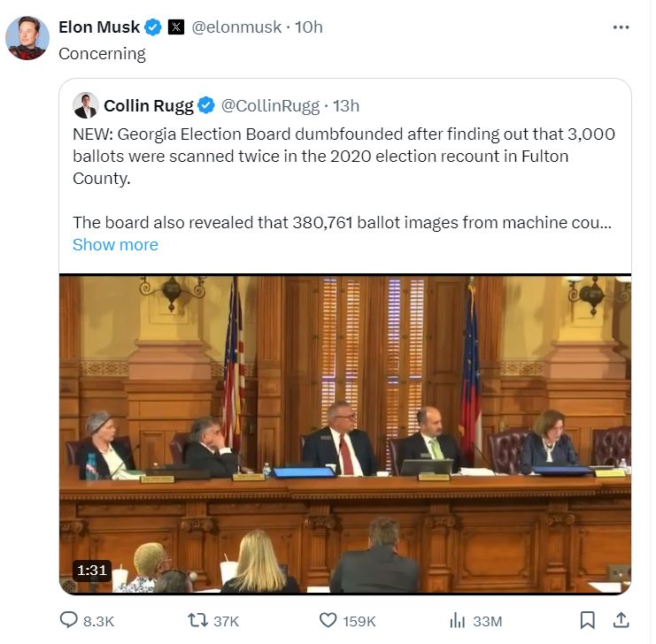Image resolution: width=656 pixels, height=644 pixels.
Task: Bookmark this post
Action: [x=587, y=620]
